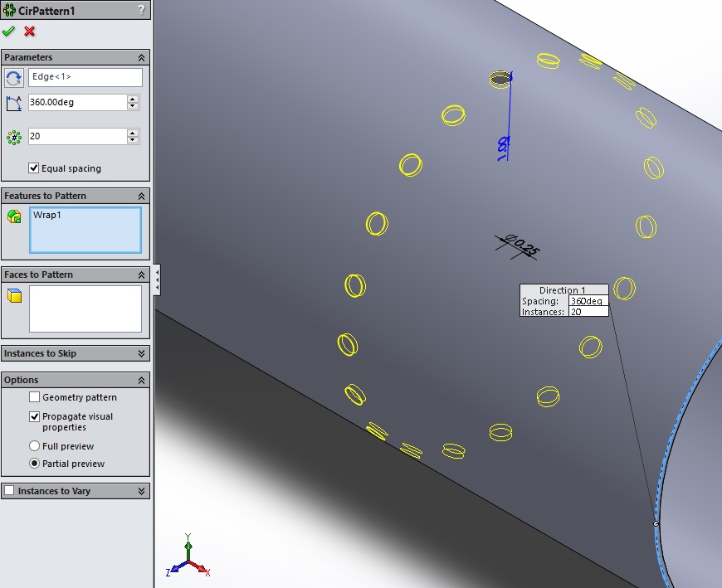Click the Features to Pattern icon
Screen dimensions: 722x588
point(14,216)
